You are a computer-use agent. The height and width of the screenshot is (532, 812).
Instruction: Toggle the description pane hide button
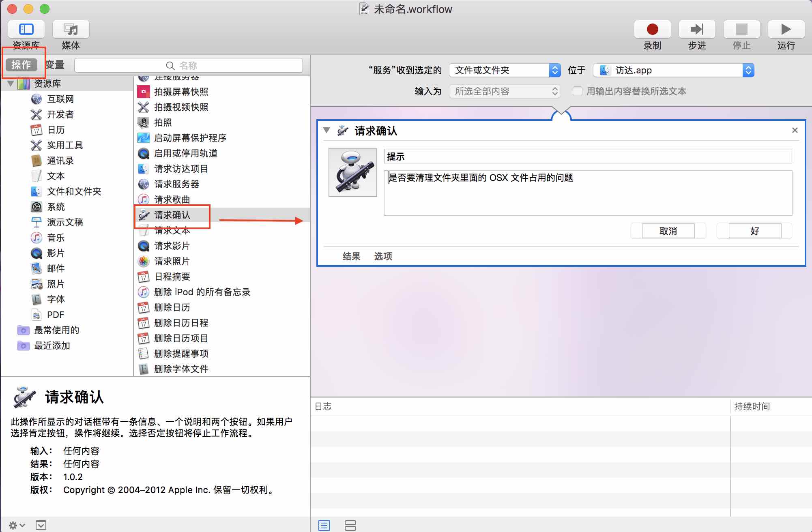click(x=41, y=526)
